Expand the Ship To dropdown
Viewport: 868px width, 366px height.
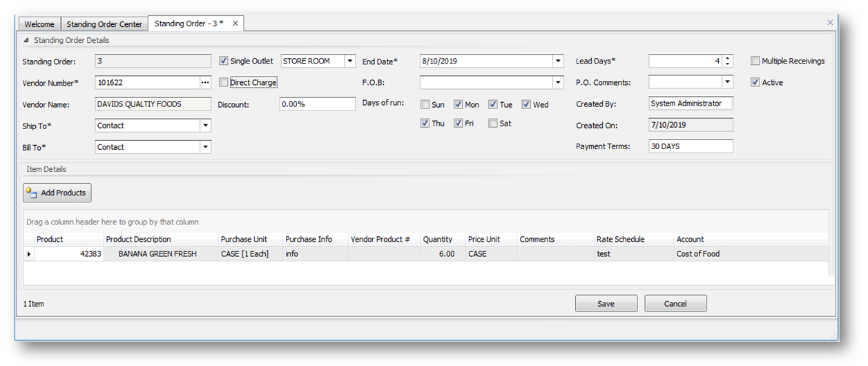tap(205, 126)
